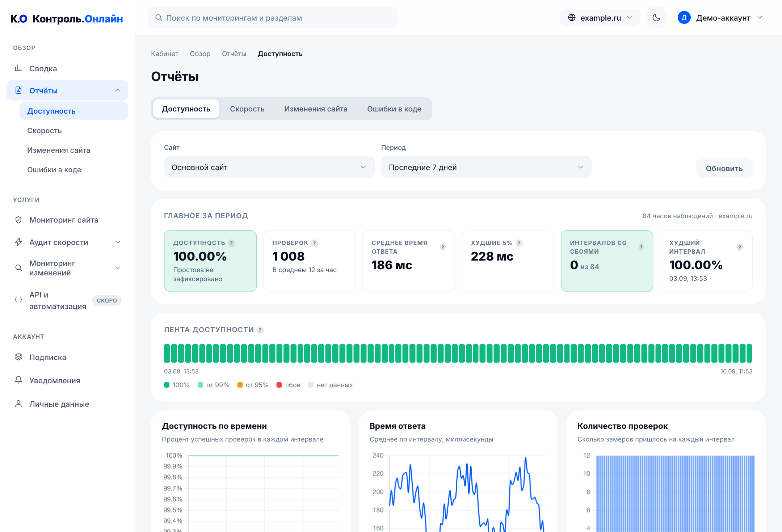Click the first green bar in availability strip
Viewport: 782px width, 532px height.
(167, 353)
